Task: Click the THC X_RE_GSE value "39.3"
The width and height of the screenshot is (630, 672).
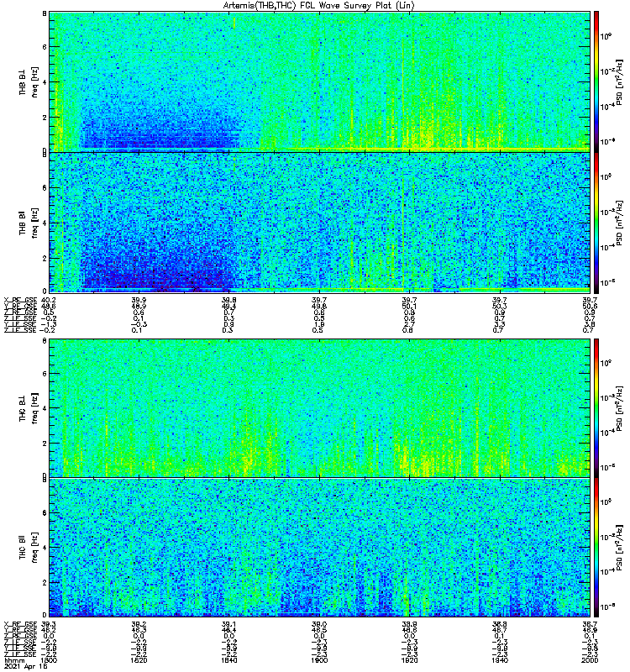Action: (49, 624)
